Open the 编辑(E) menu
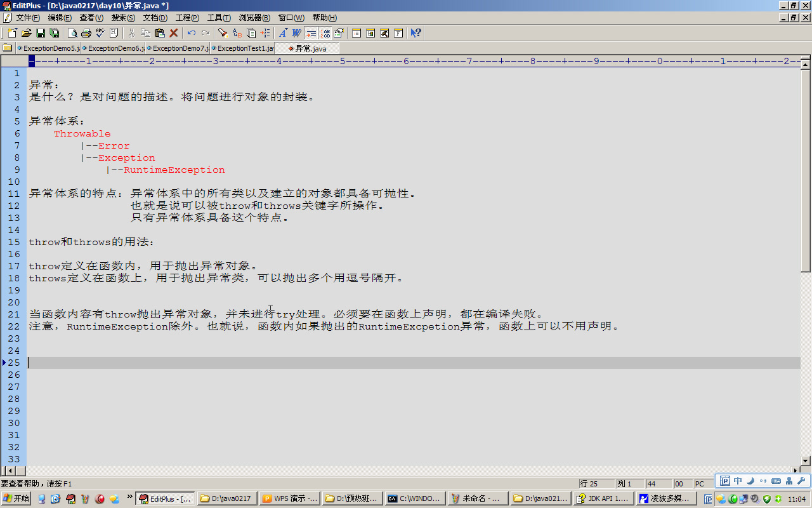The image size is (812, 508). (x=60, y=18)
